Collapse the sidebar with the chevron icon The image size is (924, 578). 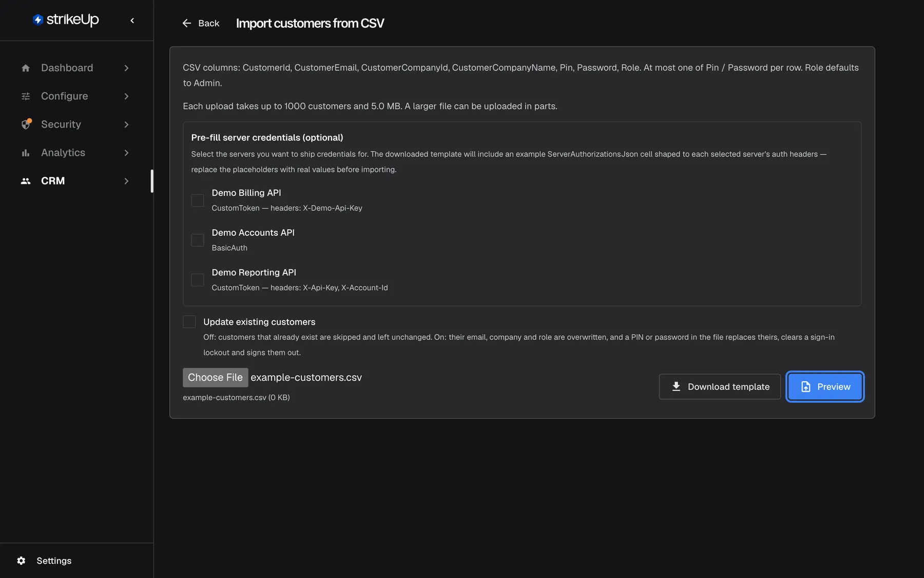132,21
